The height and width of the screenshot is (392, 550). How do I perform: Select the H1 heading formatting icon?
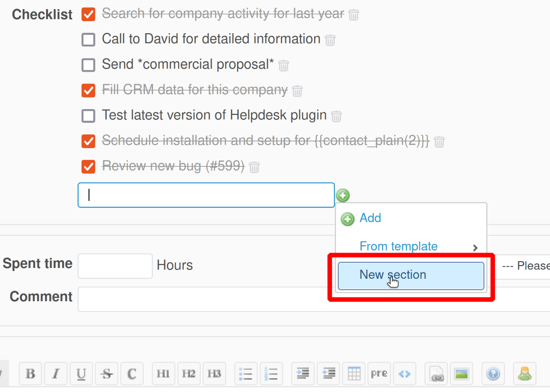163,373
